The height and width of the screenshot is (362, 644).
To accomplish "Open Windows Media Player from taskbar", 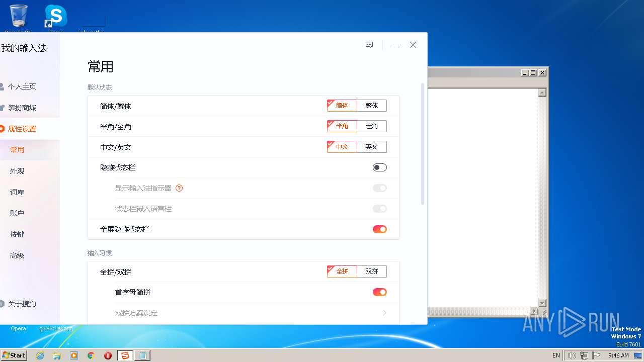I will [x=74, y=355].
